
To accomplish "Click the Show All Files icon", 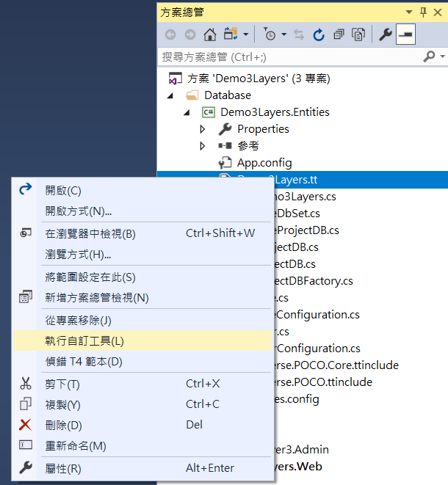I will 358,34.
